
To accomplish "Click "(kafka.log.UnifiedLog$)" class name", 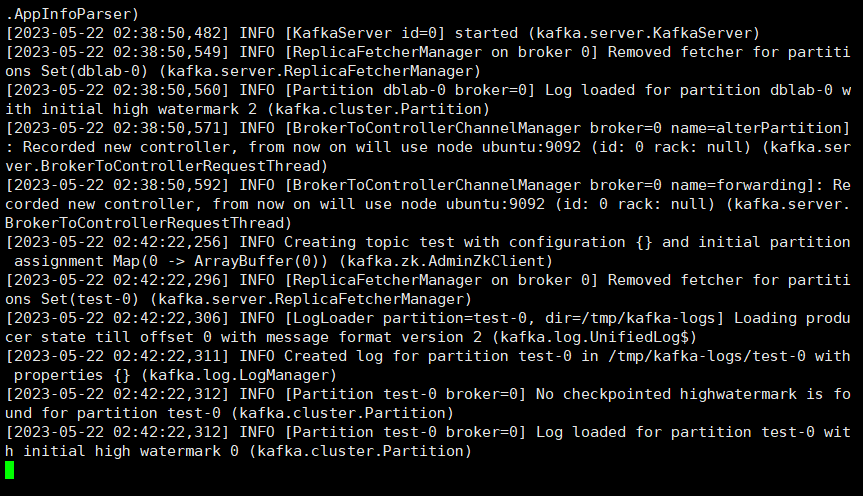I will click(x=594, y=337).
